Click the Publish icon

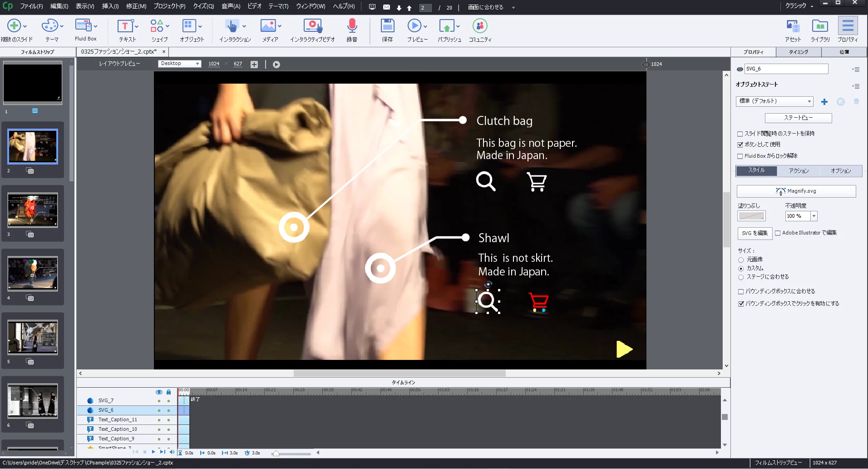447,26
